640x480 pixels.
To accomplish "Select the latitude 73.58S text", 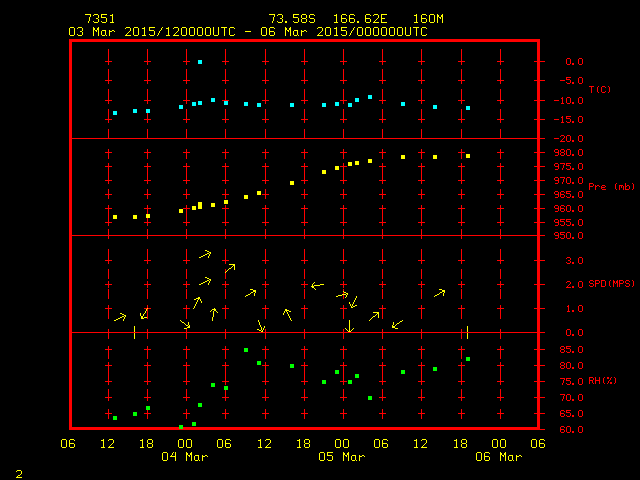I will [290, 19].
